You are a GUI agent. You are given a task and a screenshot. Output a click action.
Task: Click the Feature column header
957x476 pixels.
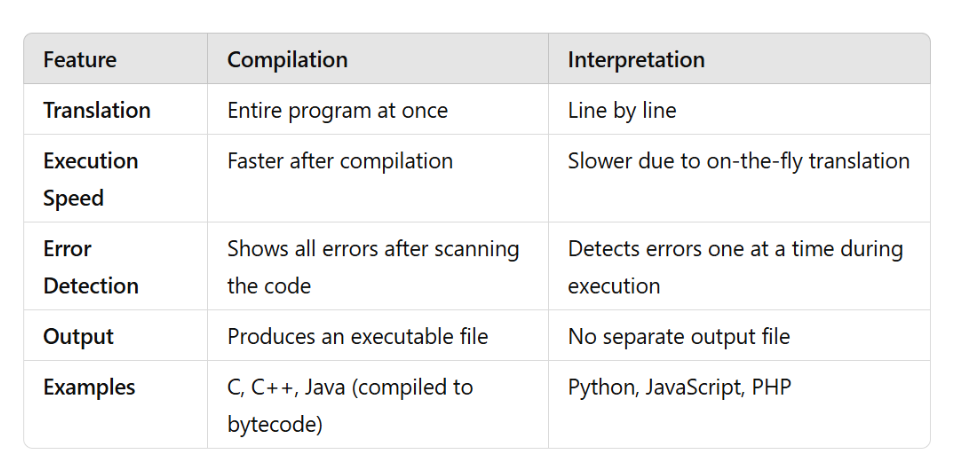(79, 59)
